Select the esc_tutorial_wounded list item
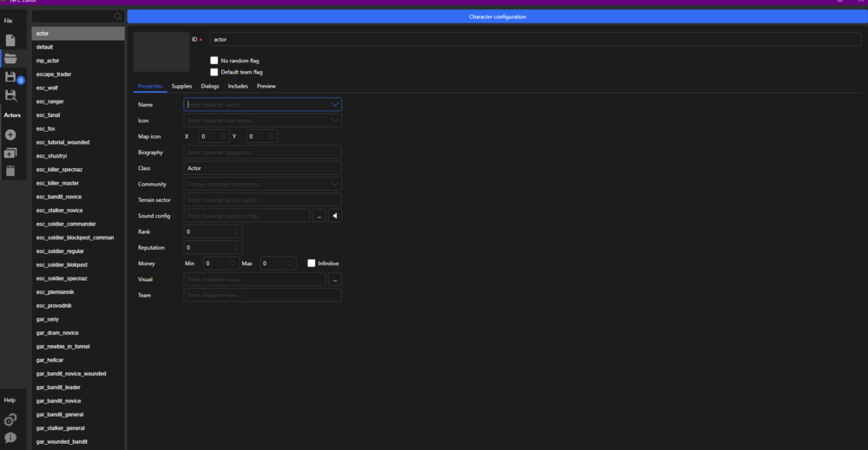 pyautogui.click(x=78, y=142)
